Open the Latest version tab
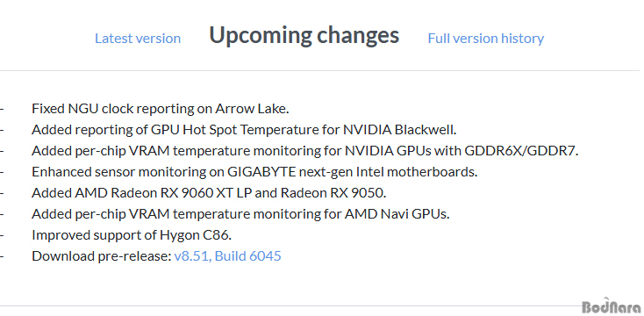The height and width of the screenshot is (316, 644). coord(138,39)
